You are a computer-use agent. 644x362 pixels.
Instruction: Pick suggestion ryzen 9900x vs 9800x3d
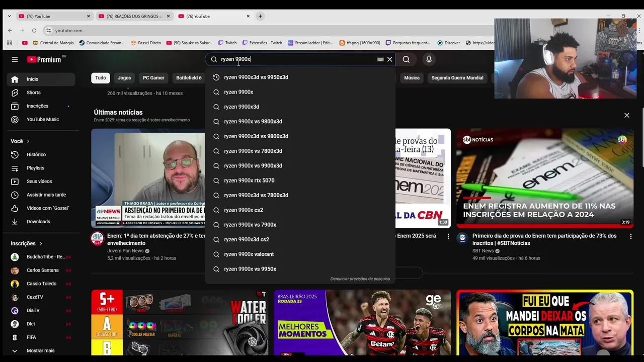coord(300,122)
